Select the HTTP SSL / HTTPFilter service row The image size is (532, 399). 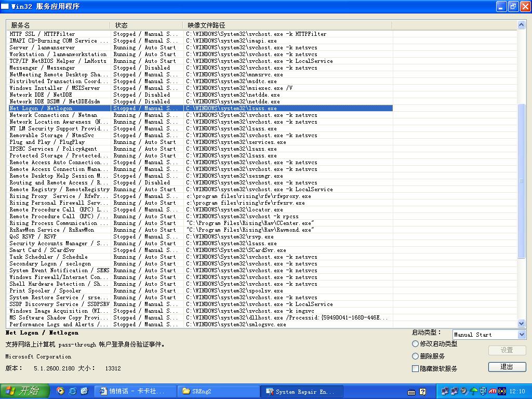(200, 34)
